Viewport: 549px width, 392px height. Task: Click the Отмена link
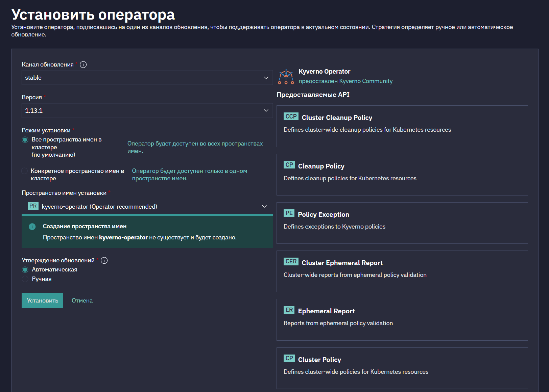click(x=82, y=300)
